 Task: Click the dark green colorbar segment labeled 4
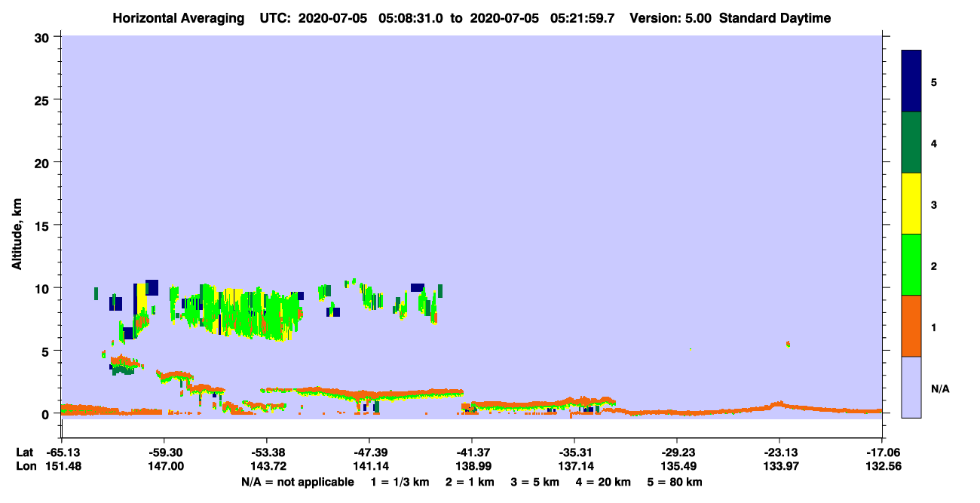(x=911, y=143)
